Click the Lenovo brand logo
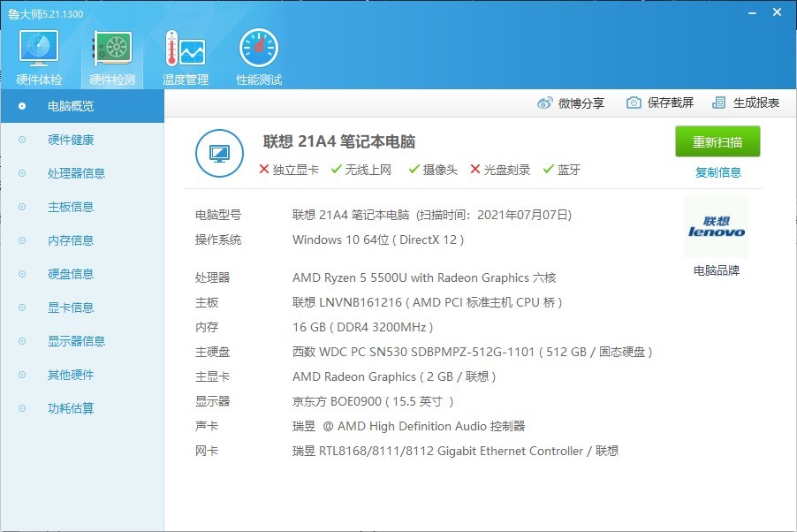The image size is (797, 532). click(x=717, y=226)
